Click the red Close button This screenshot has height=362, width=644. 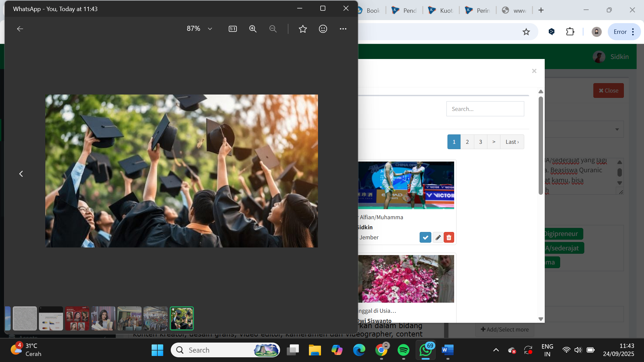tap(608, 90)
